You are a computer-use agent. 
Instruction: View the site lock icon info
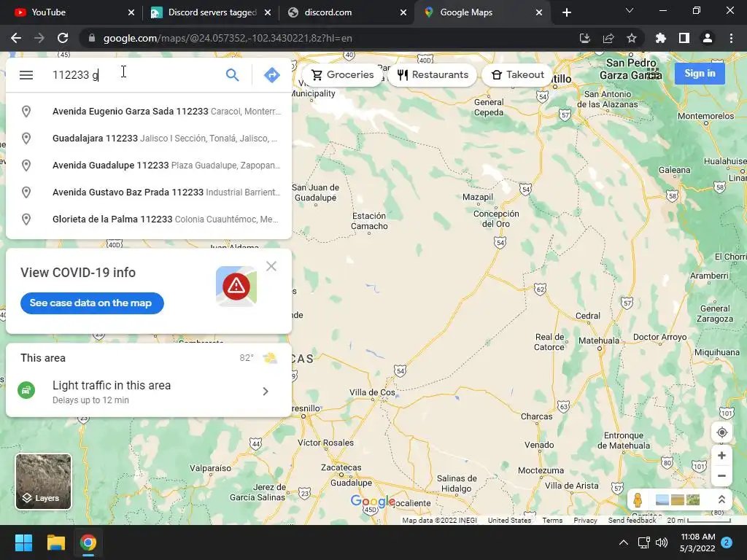[91, 38]
